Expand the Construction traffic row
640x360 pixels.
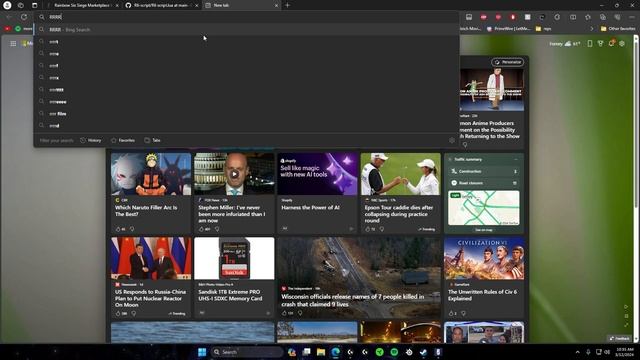click(484, 171)
